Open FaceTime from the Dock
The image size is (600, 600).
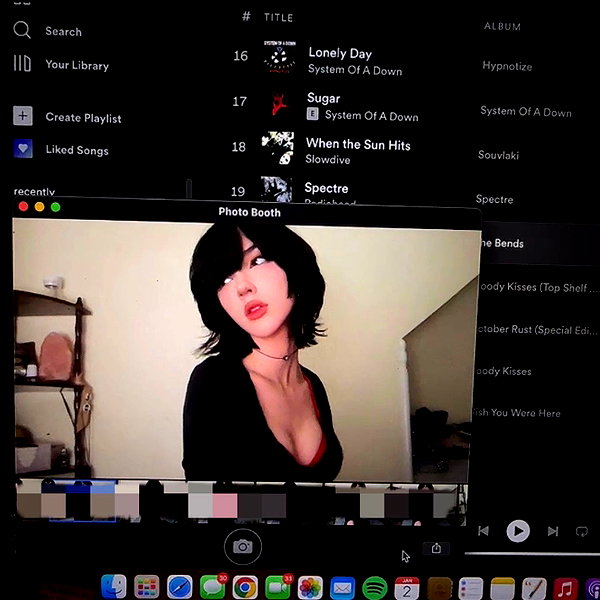click(278, 587)
